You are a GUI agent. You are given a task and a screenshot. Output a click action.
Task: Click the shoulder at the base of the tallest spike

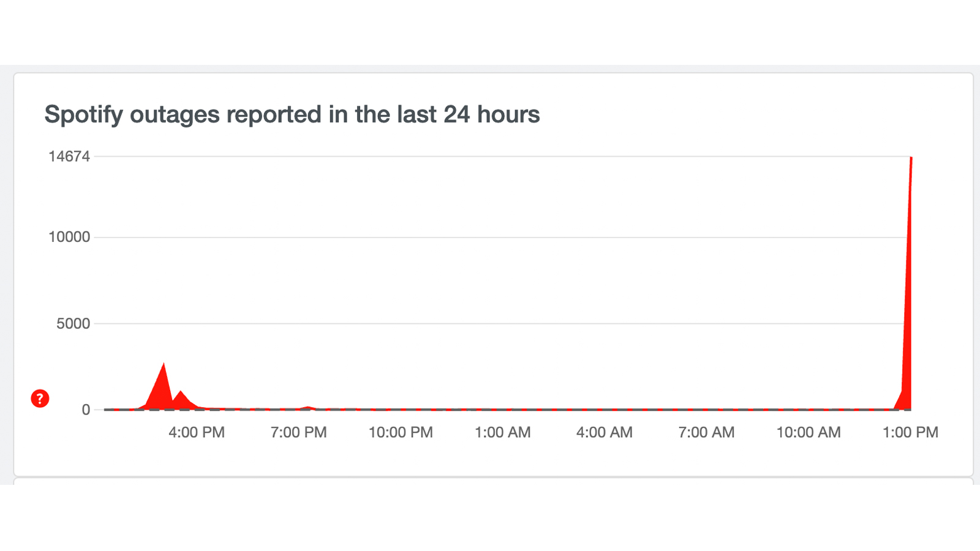pyautogui.click(x=902, y=392)
